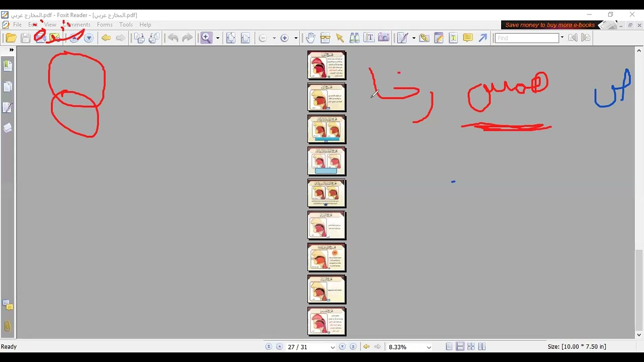The height and width of the screenshot is (362, 644).
Task: Open the Find options dropdown arrow
Action: pyautogui.click(x=562, y=38)
